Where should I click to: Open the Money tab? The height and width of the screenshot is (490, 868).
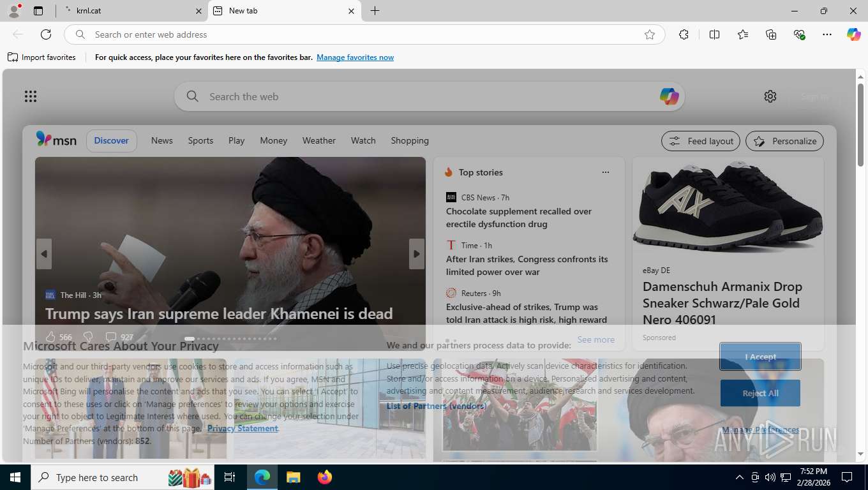pos(274,140)
